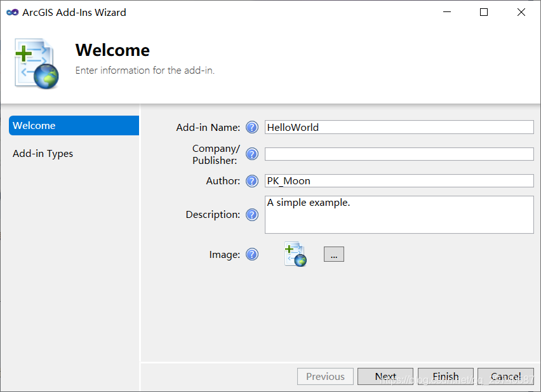The width and height of the screenshot is (541, 392).
Task: Proceed with the Next button
Action: click(x=385, y=377)
